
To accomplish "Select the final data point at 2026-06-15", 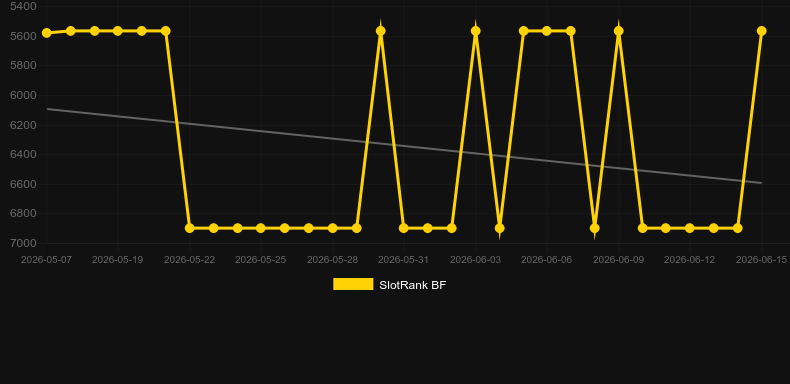I will [762, 31].
